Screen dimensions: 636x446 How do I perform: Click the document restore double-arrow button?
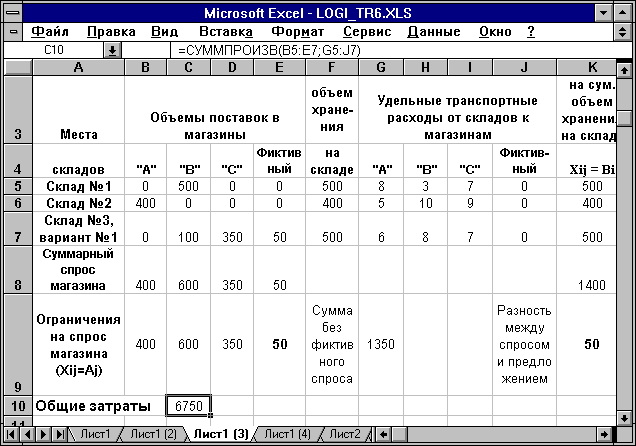click(x=622, y=32)
